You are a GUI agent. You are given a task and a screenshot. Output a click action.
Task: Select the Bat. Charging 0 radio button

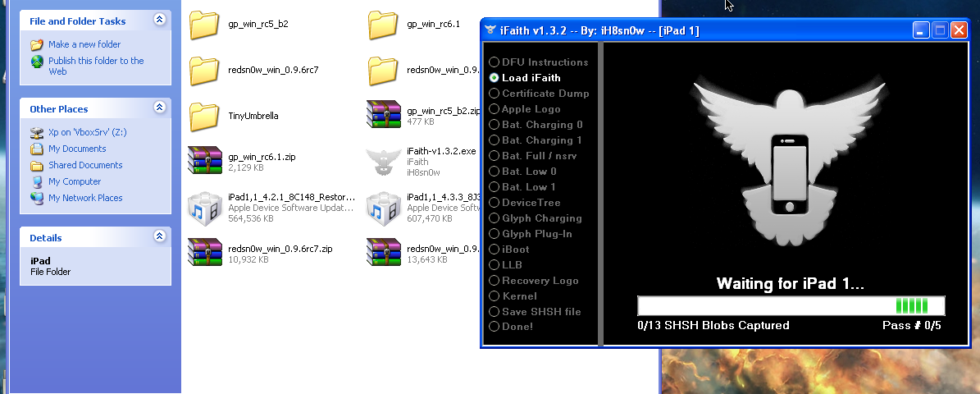tap(494, 125)
